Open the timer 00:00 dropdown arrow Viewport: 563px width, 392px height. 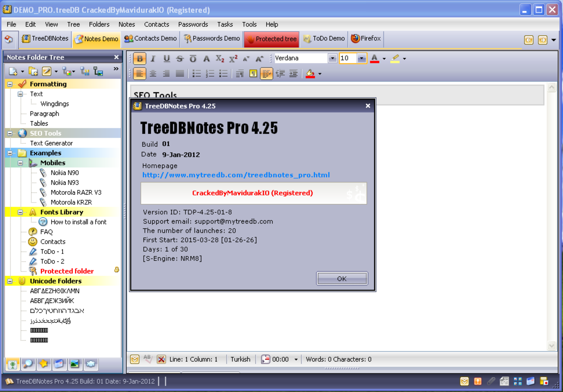click(296, 359)
